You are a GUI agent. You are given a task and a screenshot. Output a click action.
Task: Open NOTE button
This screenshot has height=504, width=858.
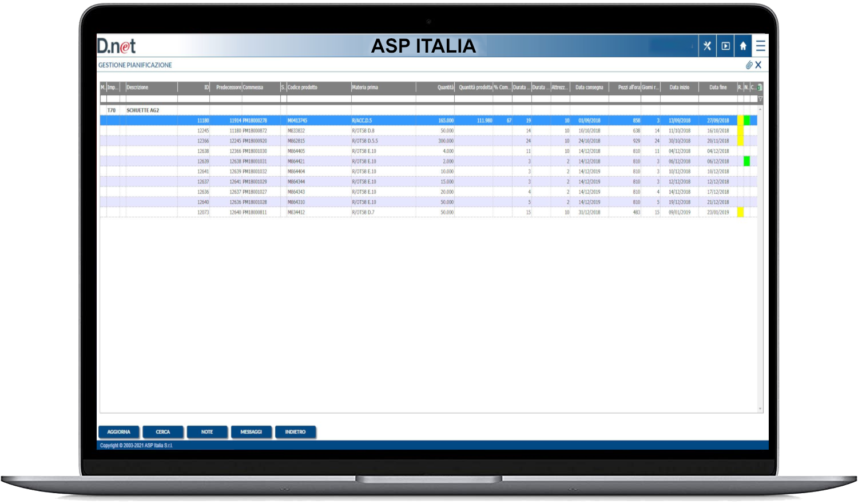pos(207,432)
